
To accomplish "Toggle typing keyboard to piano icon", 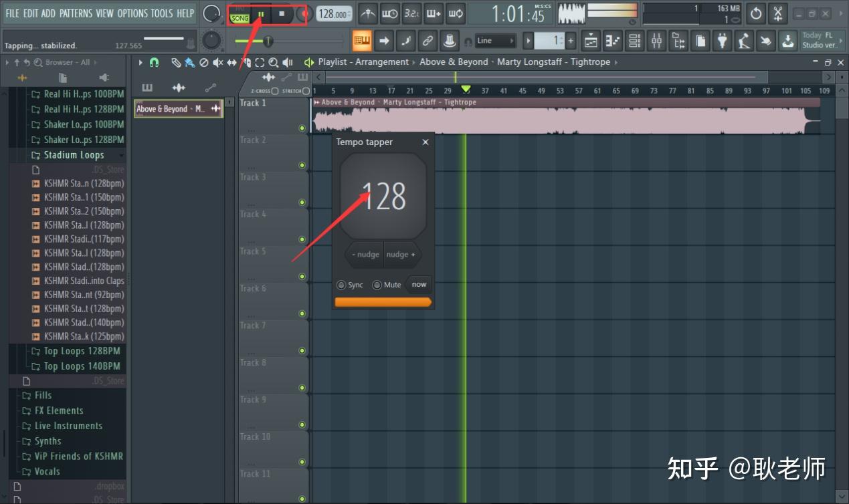I will click(x=362, y=41).
